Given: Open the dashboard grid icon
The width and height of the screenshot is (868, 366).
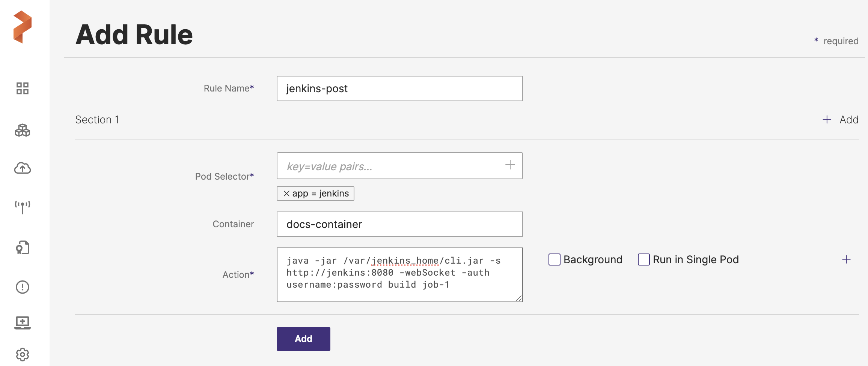Looking at the screenshot, I should coord(23,88).
